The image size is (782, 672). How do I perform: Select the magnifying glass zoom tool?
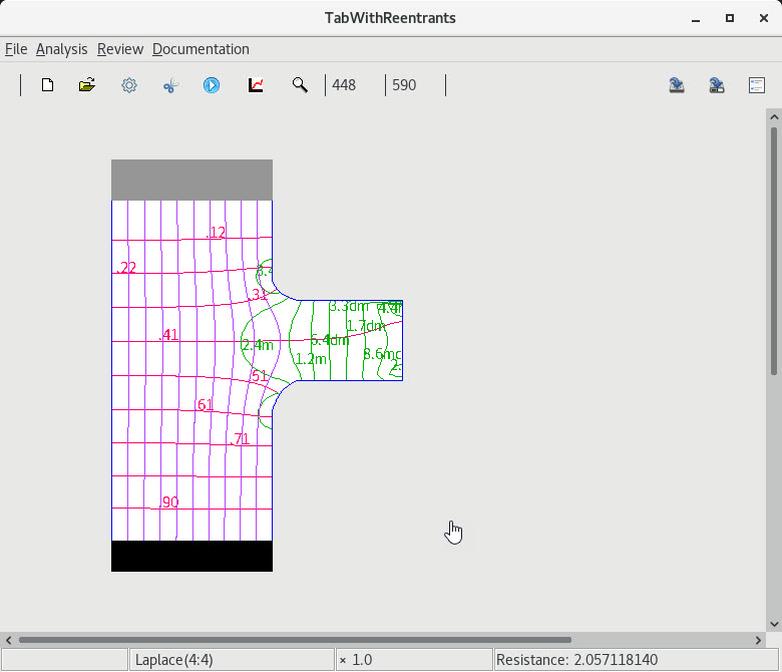click(x=299, y=85)
